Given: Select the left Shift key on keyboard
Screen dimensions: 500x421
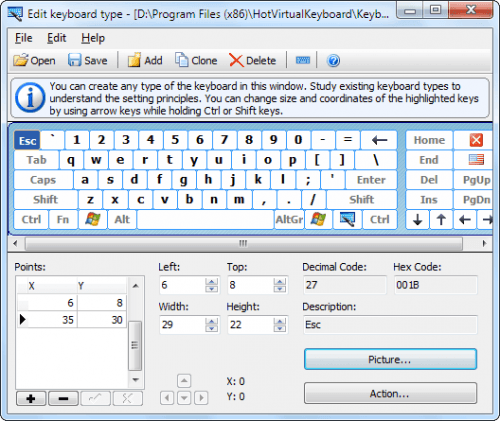Looking at the screenshot, I should click(x=46, y=199).
